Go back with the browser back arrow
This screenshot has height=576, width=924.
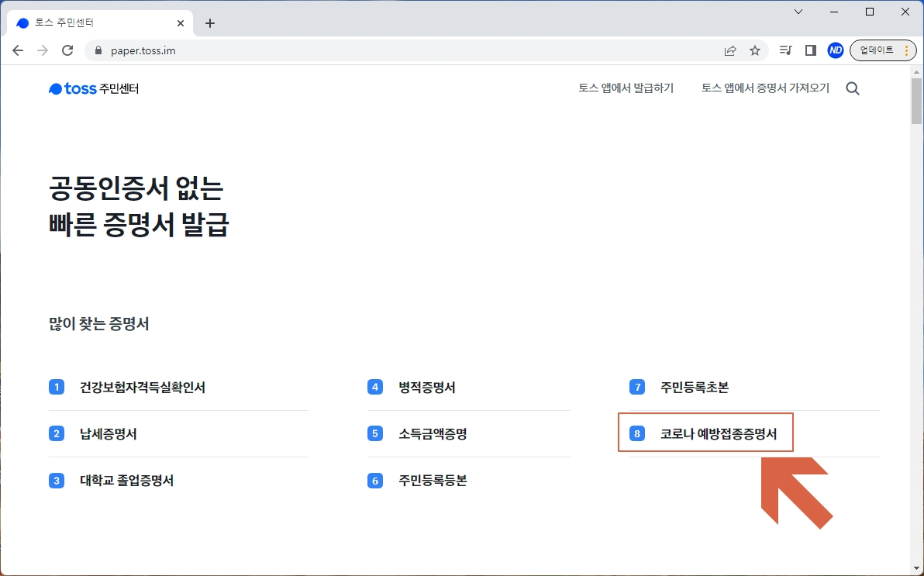[x=18, y=50]
